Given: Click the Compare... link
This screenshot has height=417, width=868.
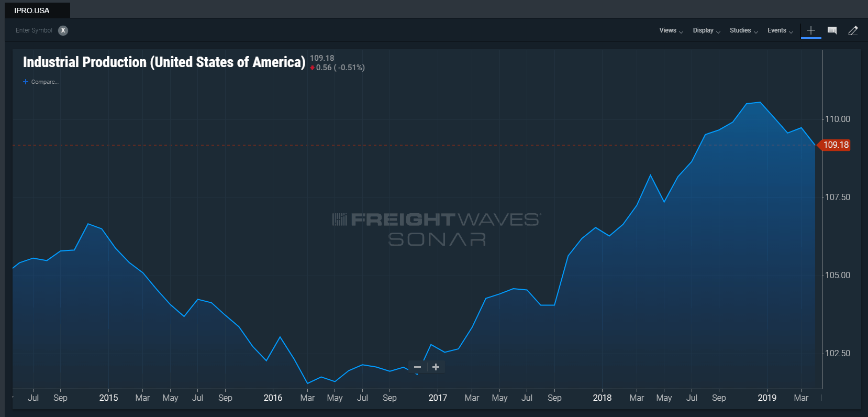Looking at the screenshot, I should (x=44, y=82).
